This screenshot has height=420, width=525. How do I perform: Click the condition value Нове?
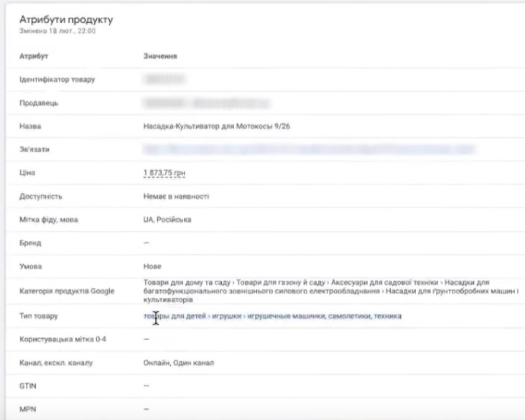(152, 267)
